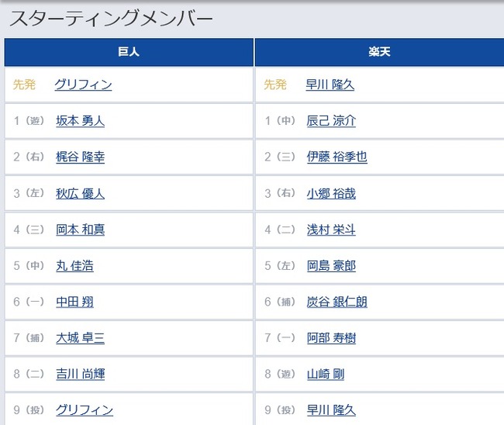Open 阿部 寿樹 player page

coord(331,338)
